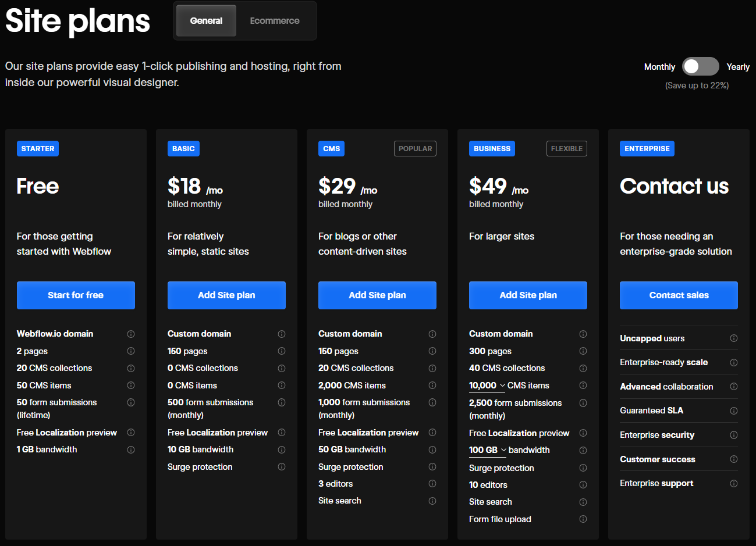Open the 10,000 CMS items dropdown

click(487, 386)
